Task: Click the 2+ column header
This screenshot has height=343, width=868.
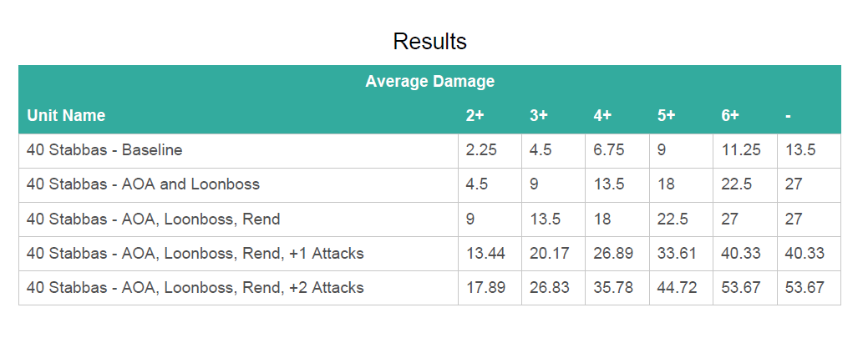Action: 475,116
